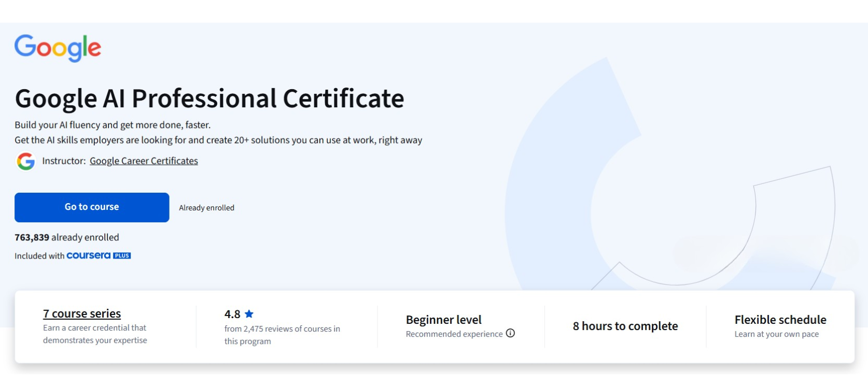Viewport: 868px width, 387px height.
Task: Click 'Build your AI fluency' tagline
Action: tap(113, 125)
